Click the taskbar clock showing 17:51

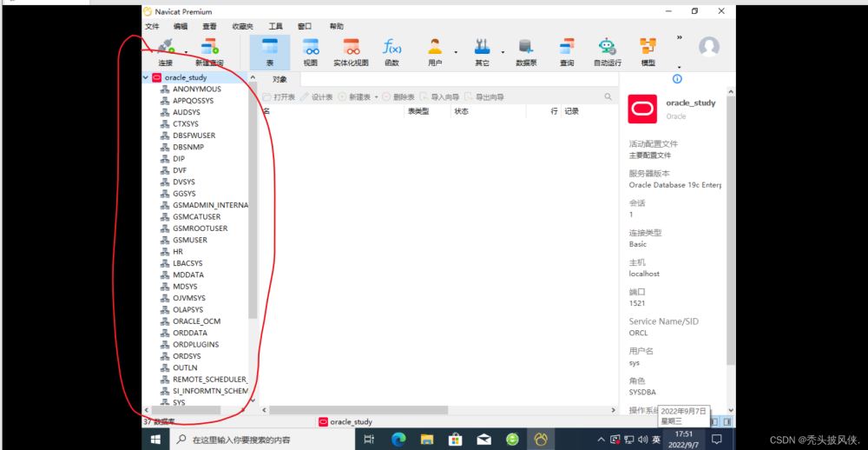[684, 440]
